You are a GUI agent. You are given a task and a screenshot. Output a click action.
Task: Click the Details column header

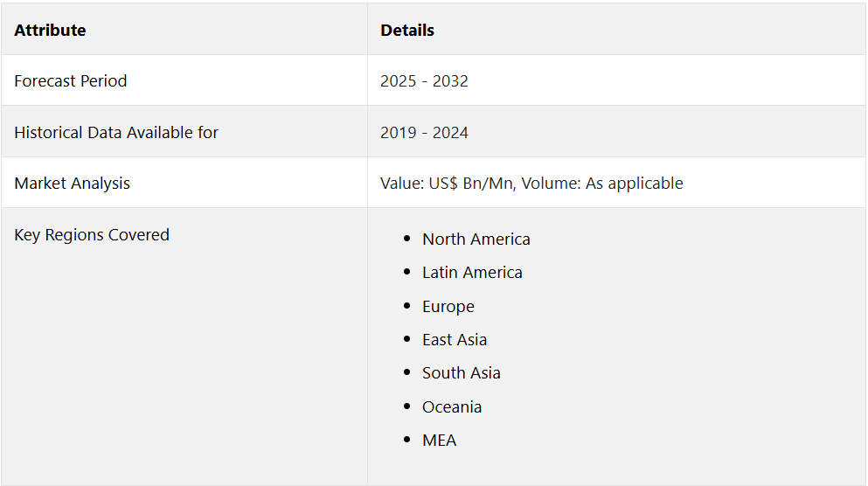(x=407, y=30)
